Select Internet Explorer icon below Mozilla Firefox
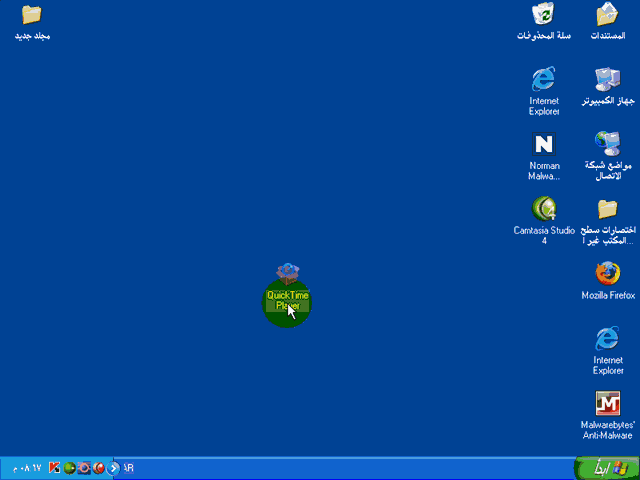Viewport: 640px width, 480px height. coord(608,339)
